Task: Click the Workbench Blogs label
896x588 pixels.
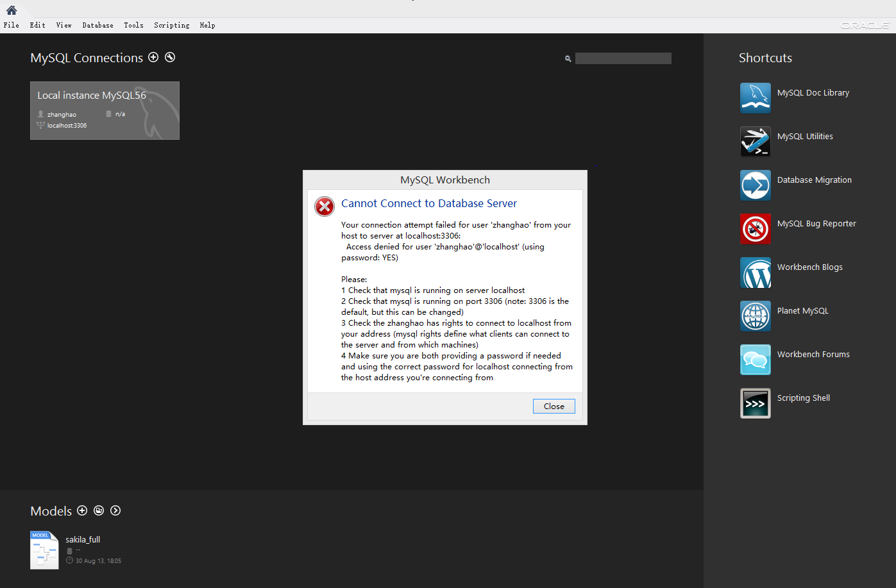Action: 810,267
